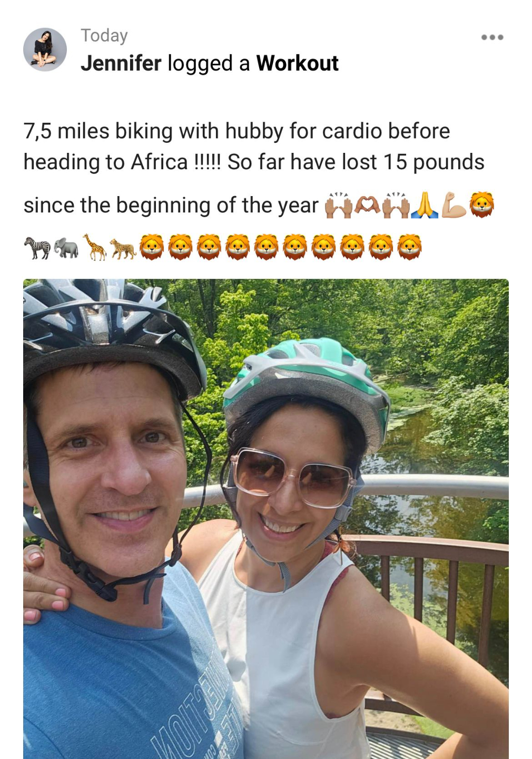Click the flexed bicep emoji

[454, 205]
